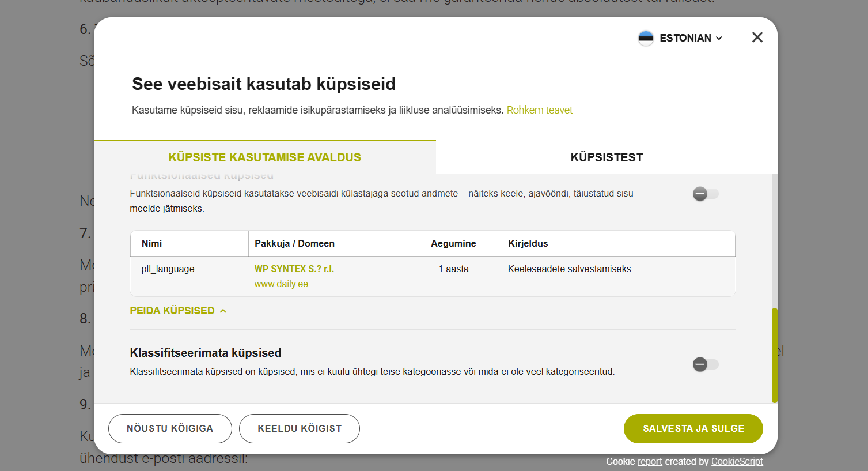This screenshot has width=868, height=471.
Task: Open WP SYNTEX S.? r.l. provider link
Action: point(294,269)
